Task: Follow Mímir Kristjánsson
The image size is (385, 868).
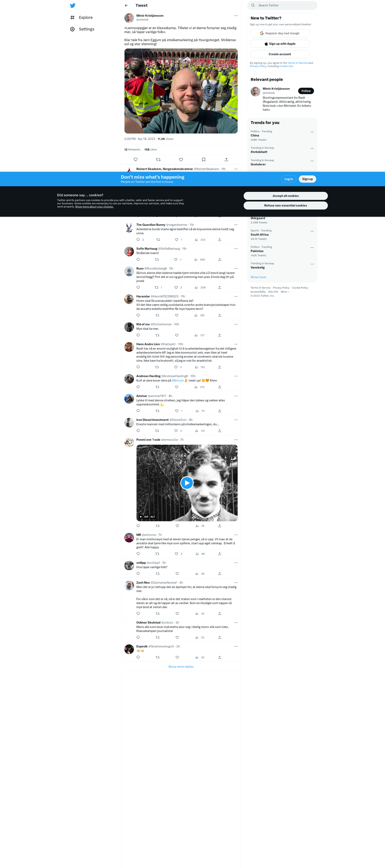Action: (x=306, y=91)
